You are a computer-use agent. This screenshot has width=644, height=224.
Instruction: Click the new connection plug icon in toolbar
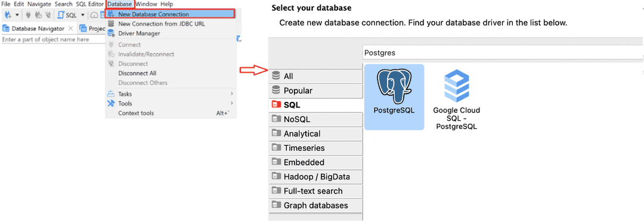(x=8, y=15)
